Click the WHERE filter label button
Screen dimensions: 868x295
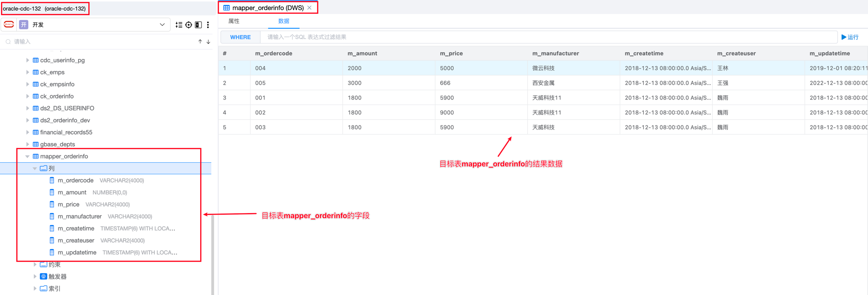240,37
